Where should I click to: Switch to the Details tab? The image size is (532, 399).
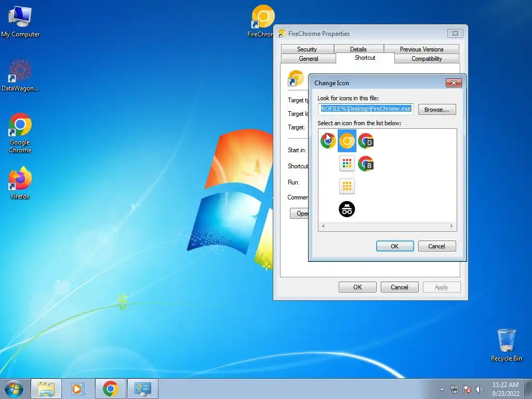(358, 49)
